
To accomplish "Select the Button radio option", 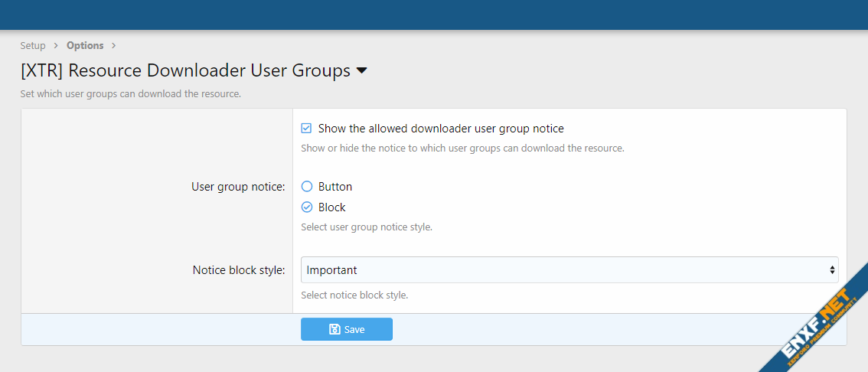I will tap(306, 187).
